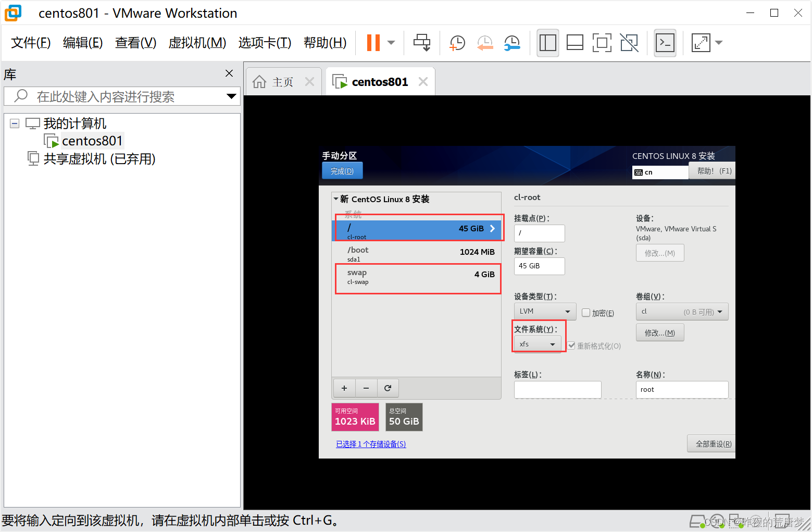Viewport: 812px width, 532px height.
Task: Switch to Unity mode icon
Action: (x=629, y=43)
